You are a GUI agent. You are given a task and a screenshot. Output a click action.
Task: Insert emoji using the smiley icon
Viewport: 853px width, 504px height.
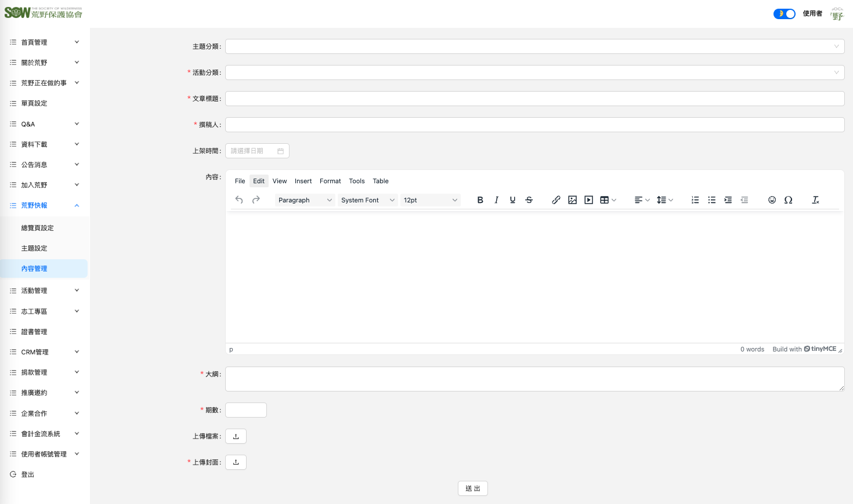pyautogui.click(x=772, y=200)
